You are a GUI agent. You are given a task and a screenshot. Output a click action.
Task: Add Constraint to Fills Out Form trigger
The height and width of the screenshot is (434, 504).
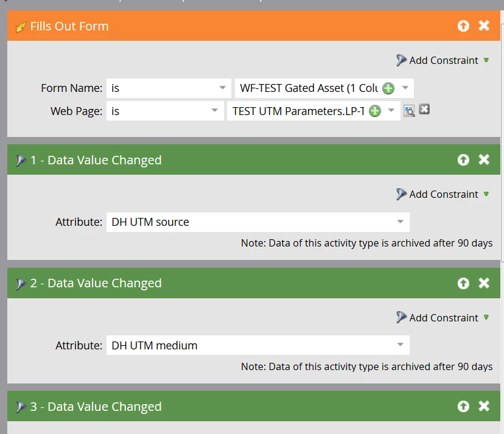443,60
